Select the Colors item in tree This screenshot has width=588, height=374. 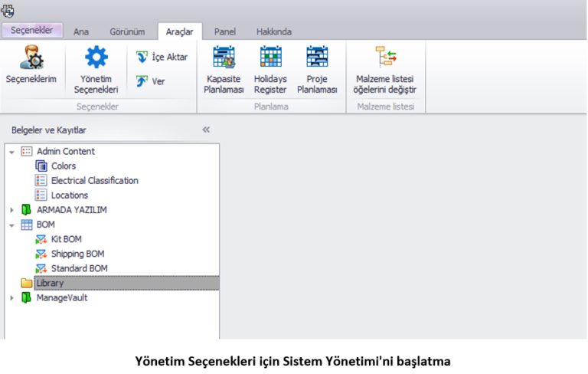pyautogui.click(x=63, y=166)
